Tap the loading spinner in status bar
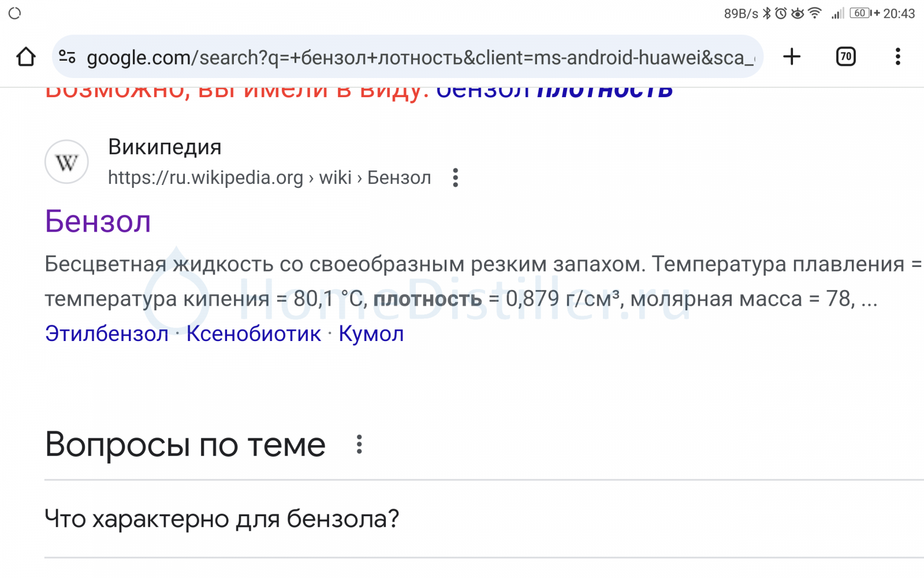The width and height of the screenshot is (924, 578). (15, 13)
